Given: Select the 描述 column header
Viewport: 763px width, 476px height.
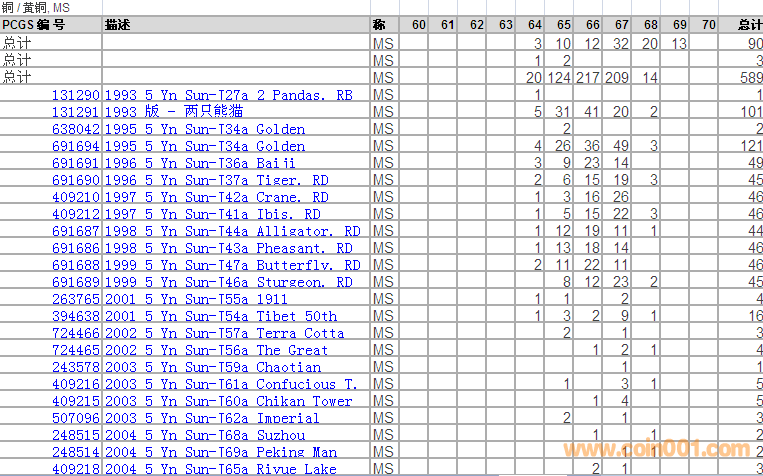Looking at the screenshot, I should (x=118, y=24).
